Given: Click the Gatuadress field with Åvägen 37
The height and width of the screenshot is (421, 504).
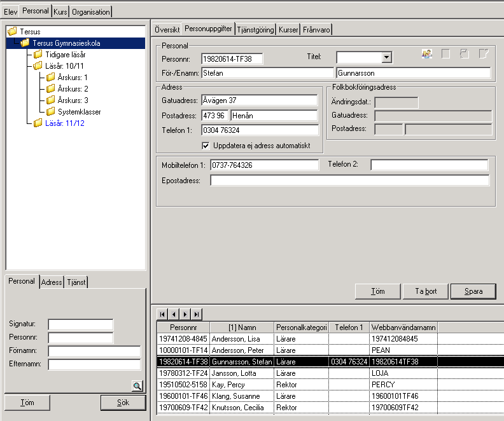Looking at the screenshot, I should [260, 100].
